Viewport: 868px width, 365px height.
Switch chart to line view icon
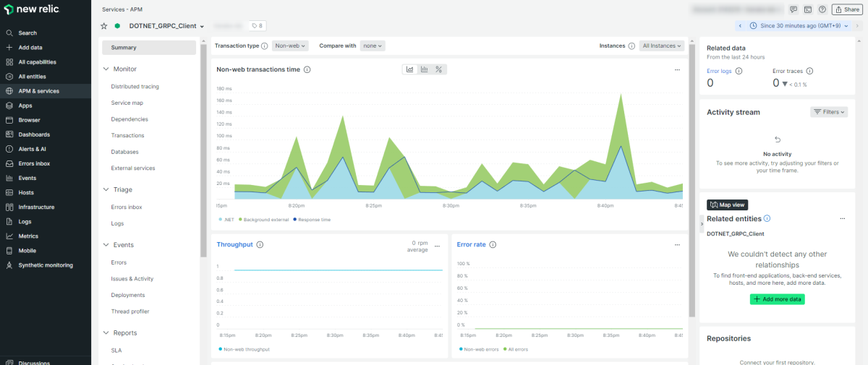point(410,69)
